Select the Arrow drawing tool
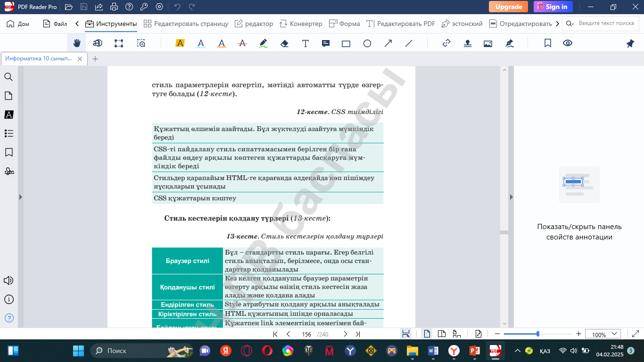Viewport: 644px width, 362px height. pos(388,43)
